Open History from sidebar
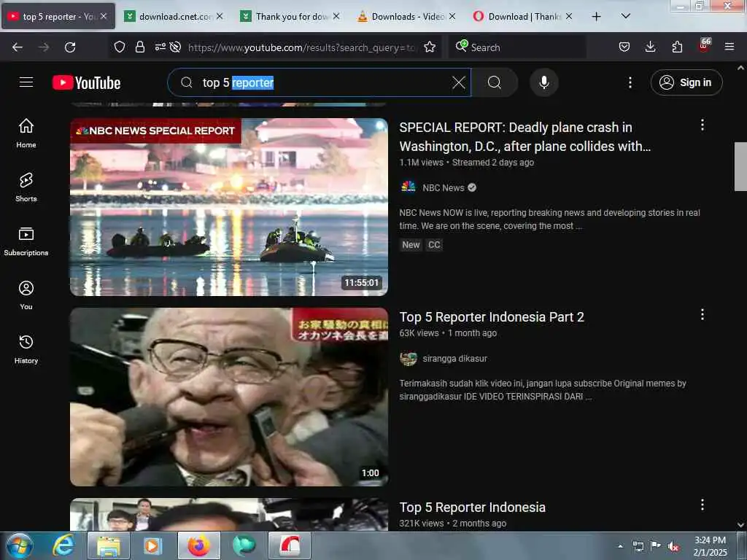 [26, 349]
